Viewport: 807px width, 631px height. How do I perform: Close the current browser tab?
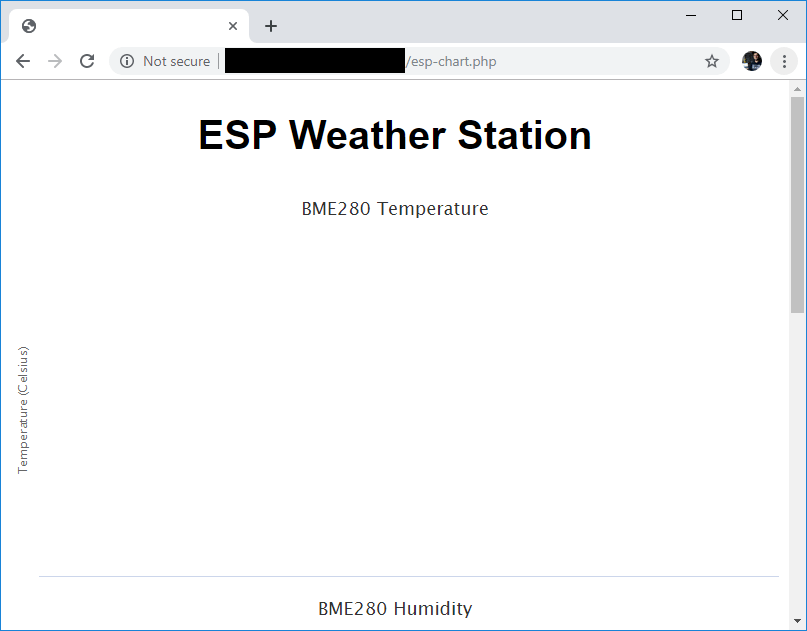click(x=233, y=26)
